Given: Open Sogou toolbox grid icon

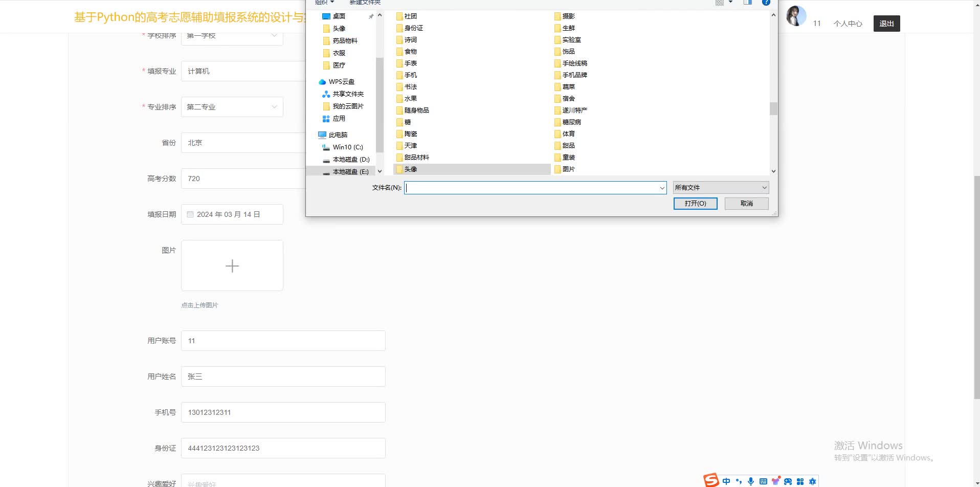Looking at the screenshot, I should [800, 481].
